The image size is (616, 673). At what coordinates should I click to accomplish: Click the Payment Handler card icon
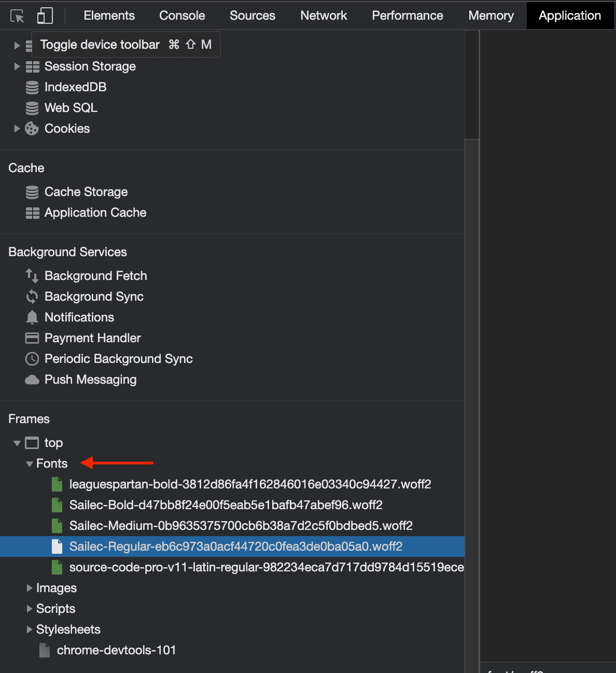(x=32, y=338)
